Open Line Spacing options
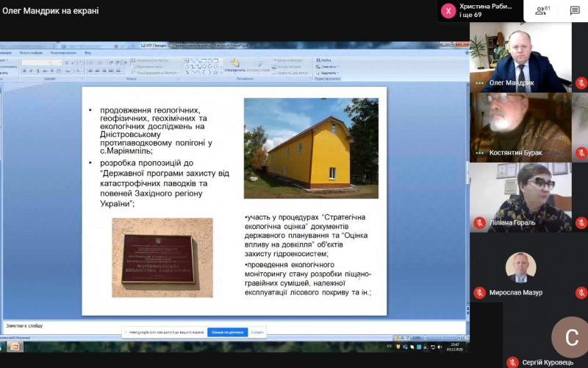Image resolution: width=588 pixels, height=368 pixels. [x=126, y=63]
